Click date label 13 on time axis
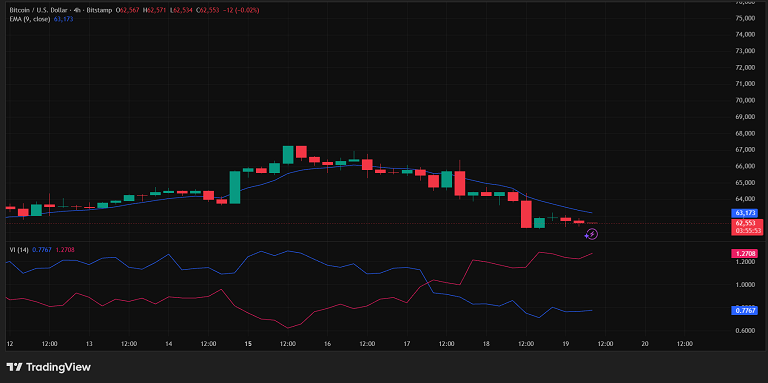Image resolution: width=768 pixels, height=383 pixels. [x=89, y=344]
